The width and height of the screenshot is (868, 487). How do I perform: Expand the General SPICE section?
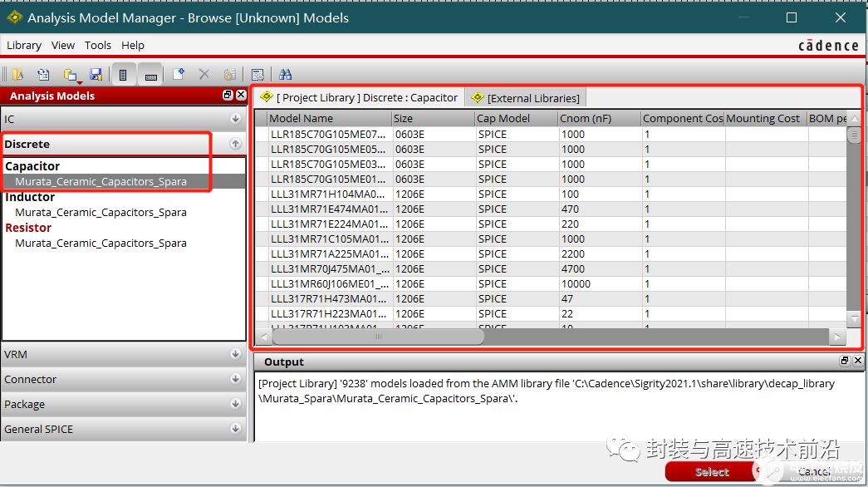pyautogui.click(x=235, y=430)
